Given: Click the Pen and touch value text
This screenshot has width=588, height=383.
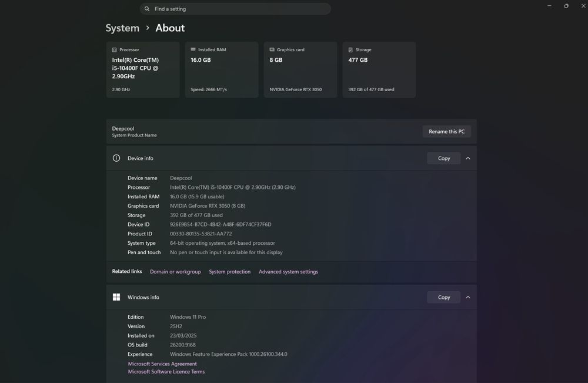Looking at the screenshot, I should click(226, 252).
